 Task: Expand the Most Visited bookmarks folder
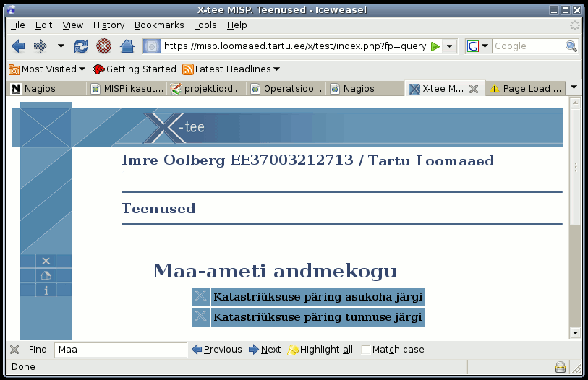click(47, 69)
